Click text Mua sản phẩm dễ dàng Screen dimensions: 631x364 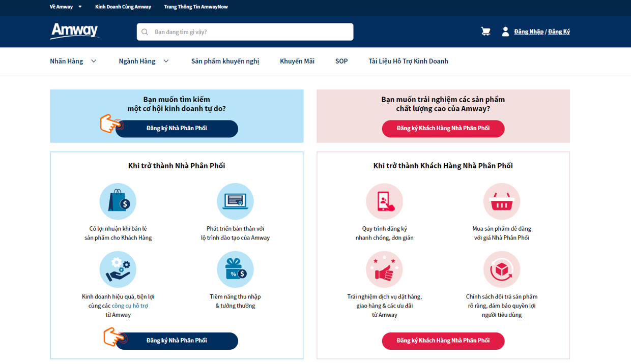click(x=502, y=229)
